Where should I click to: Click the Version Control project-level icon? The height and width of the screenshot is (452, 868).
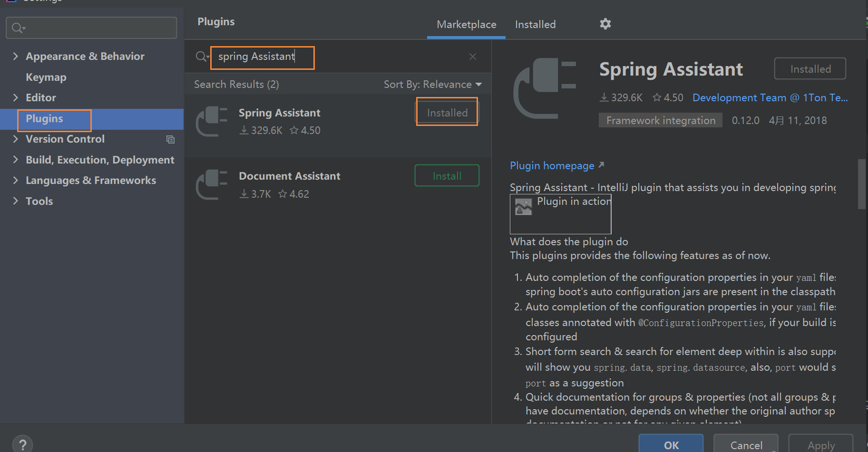pyautogui.click(x=170, y=139)
